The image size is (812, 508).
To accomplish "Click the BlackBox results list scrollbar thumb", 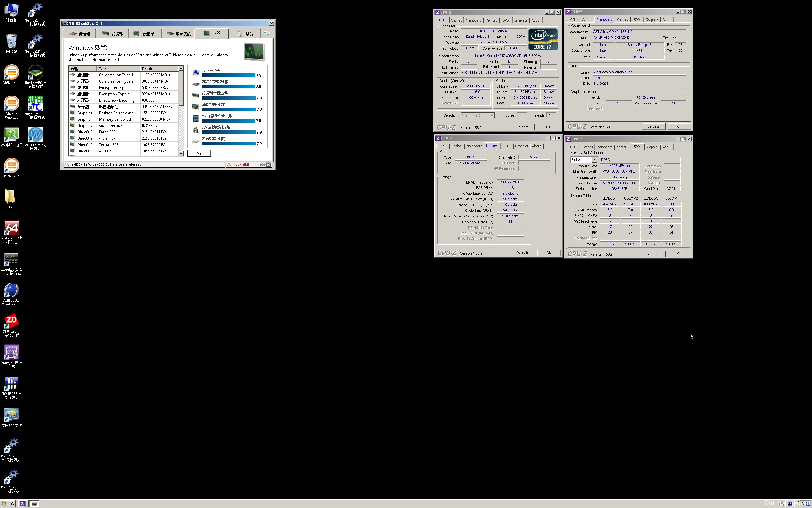I will pos(181,88).
